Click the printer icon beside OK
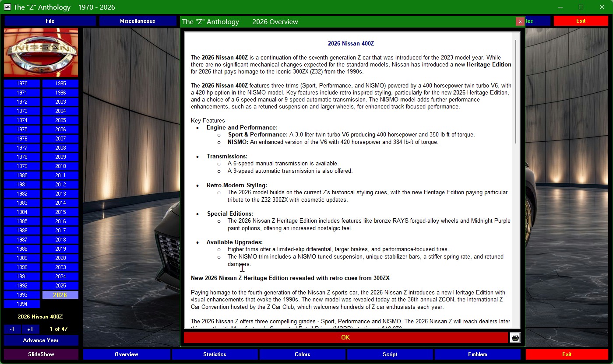613x364 pixels. (x=515, y=337)
